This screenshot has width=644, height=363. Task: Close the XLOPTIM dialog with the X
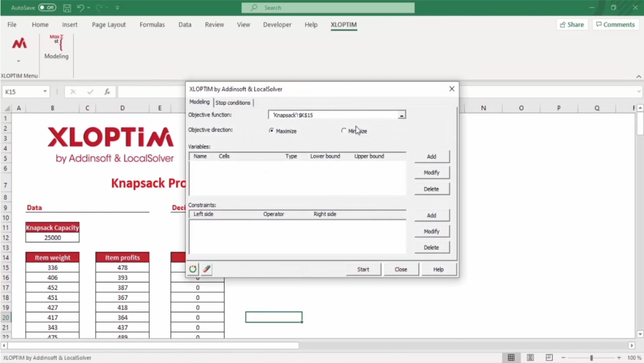451,89
